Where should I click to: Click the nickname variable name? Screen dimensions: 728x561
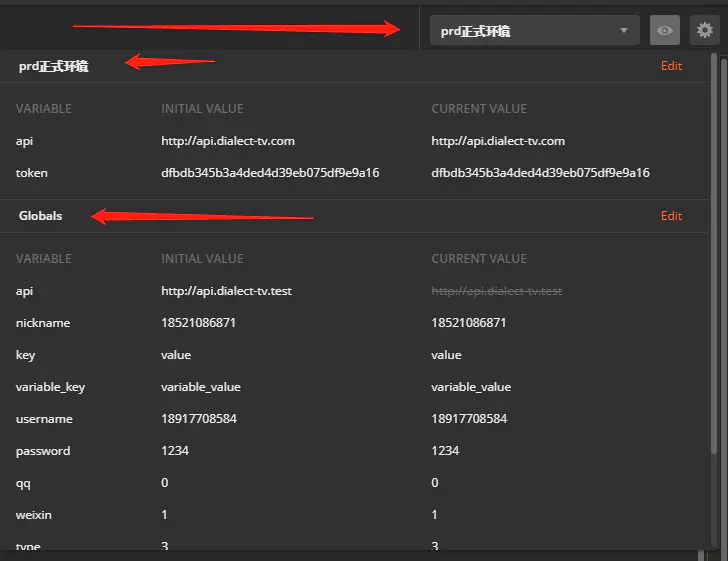click(43, 323)
